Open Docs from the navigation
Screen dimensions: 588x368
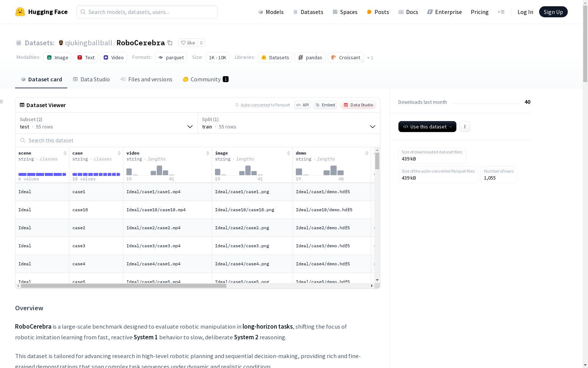tap(408, 12)
